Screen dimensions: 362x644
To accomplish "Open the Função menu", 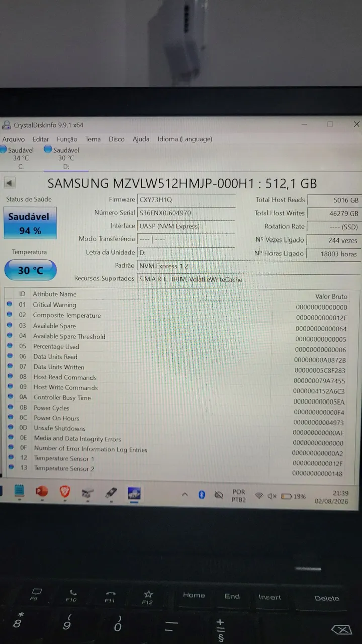I will (x=67, y=139).
